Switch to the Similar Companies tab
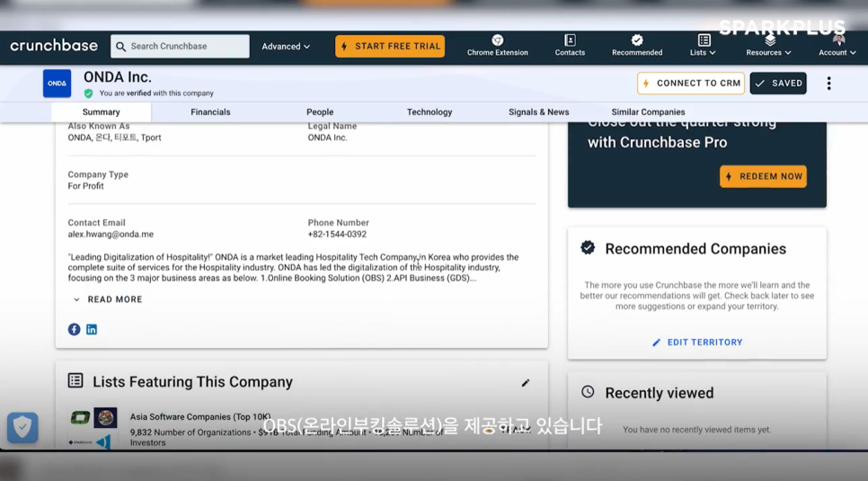 point(648,112)
